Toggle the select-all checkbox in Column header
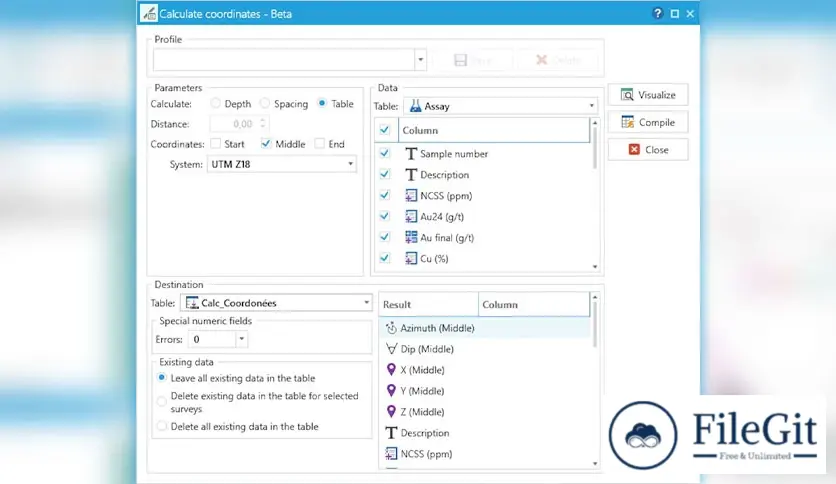Screen dimensions: 836x484 coord(384,130)
